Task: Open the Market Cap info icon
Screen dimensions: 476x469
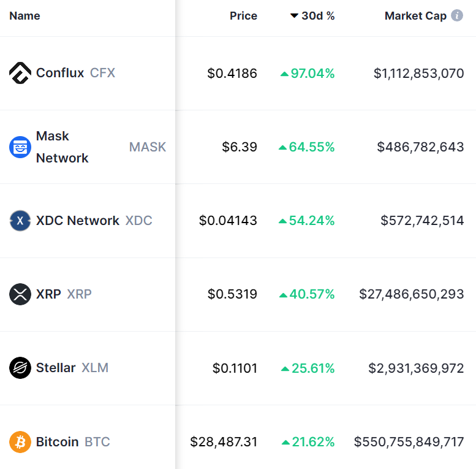Action: tap(457, 16)
